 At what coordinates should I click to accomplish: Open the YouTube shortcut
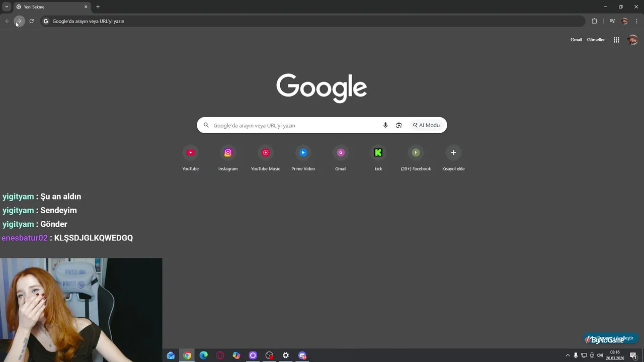coord(190,158)
